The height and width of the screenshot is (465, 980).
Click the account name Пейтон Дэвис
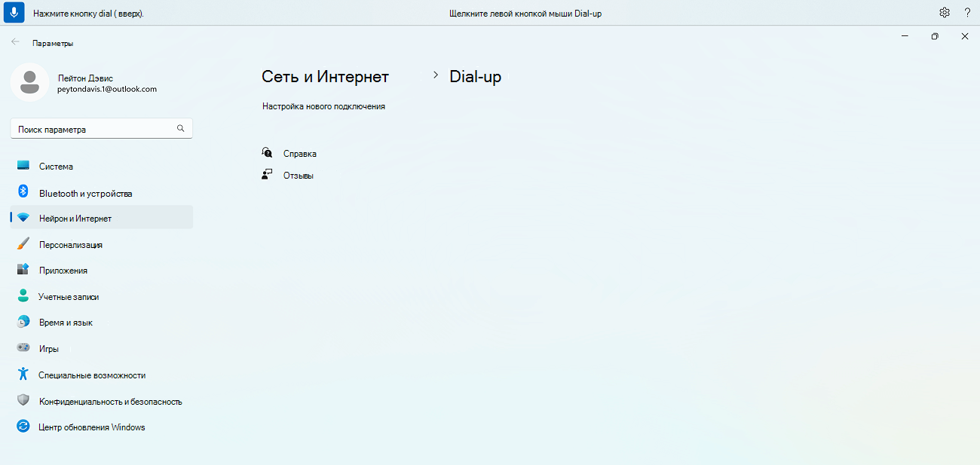(x=85, y=78)
